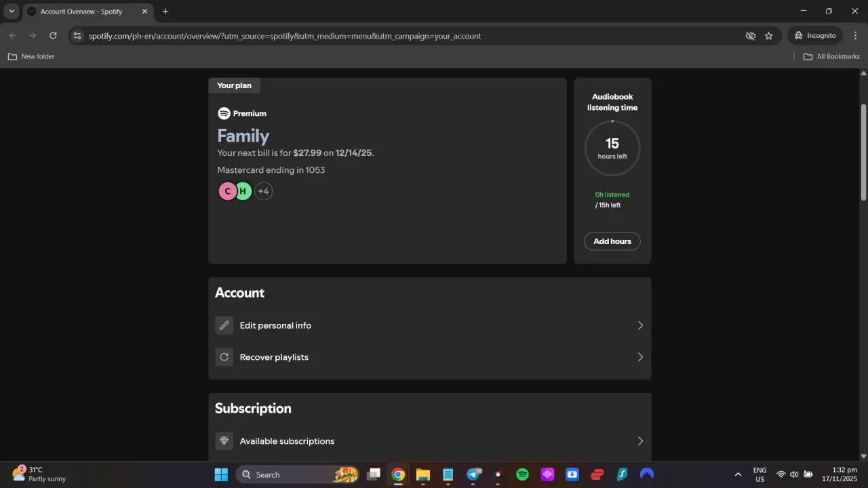
Task: Click the next bill $27.99 text
Action: (296, 153)
